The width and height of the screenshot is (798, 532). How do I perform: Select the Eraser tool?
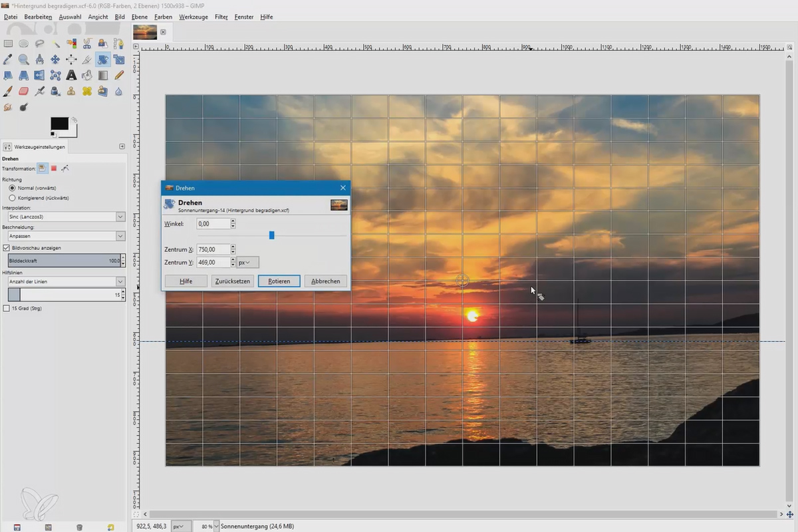coord(23,91)
